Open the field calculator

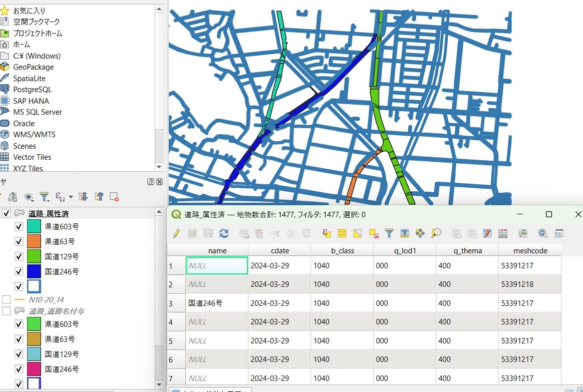[x=503, y=233]
